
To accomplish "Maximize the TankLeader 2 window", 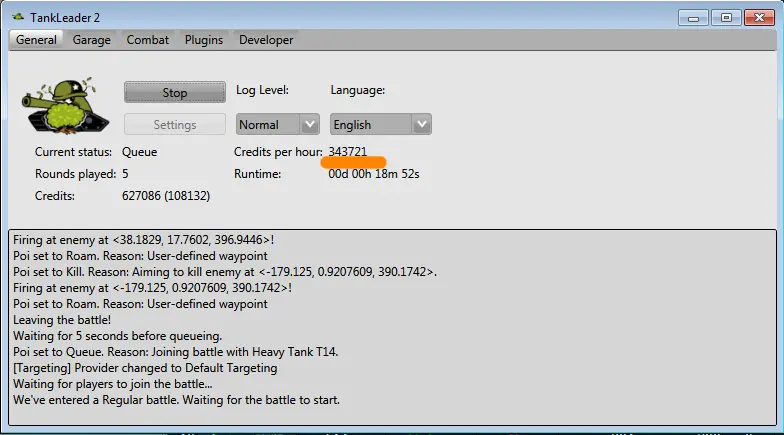I will click(x=726, y=18).
